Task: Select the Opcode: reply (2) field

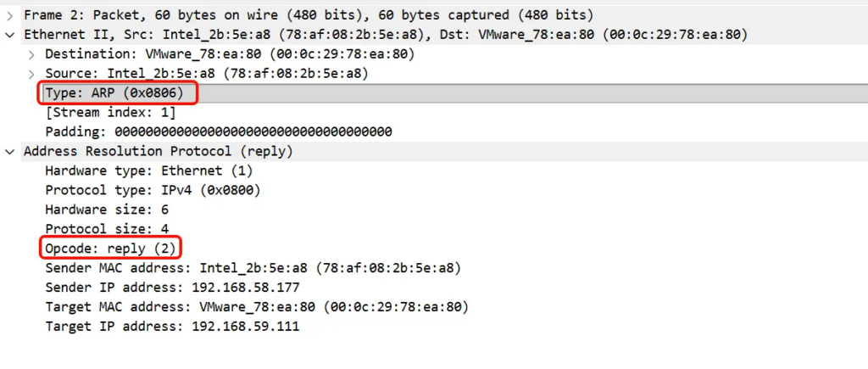Action: pyautogui.click(x=110, y=249)
